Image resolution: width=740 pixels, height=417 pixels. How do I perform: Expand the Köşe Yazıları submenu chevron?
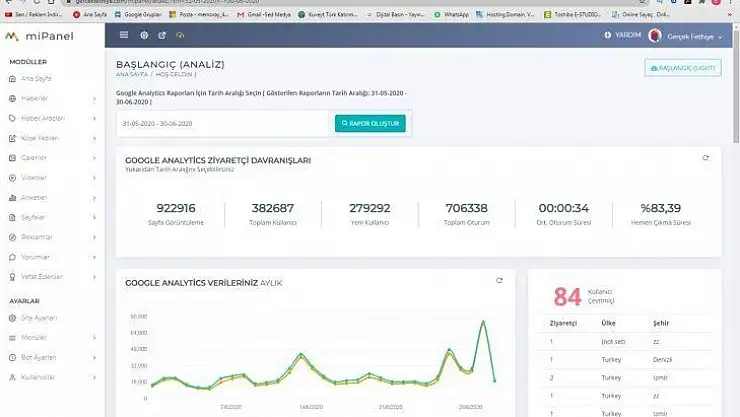[94, 138]
